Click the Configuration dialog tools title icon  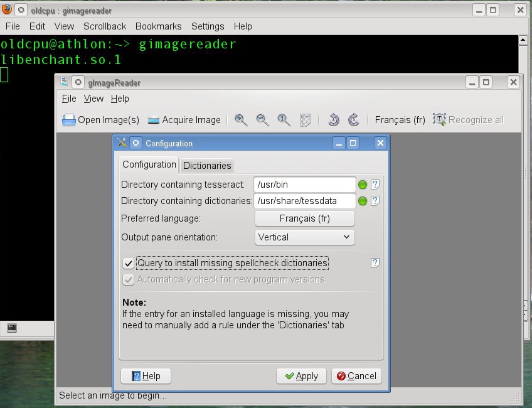[122, 143]
